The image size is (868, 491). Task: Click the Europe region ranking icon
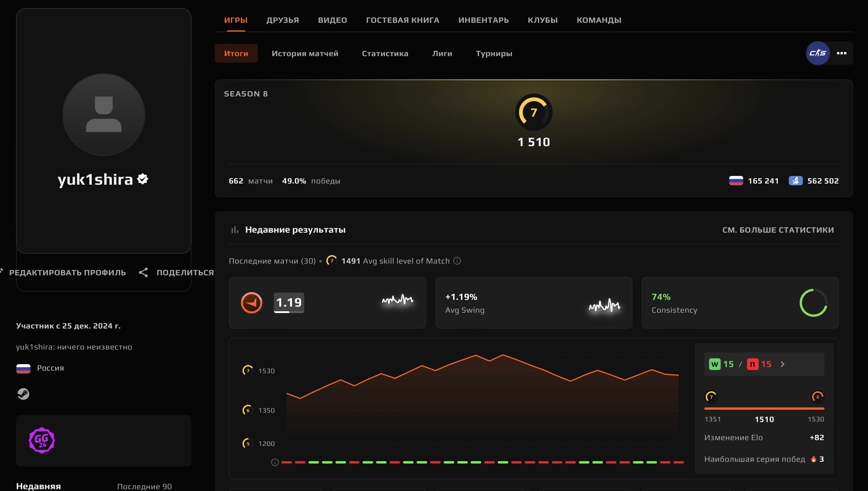pos(796,181)
